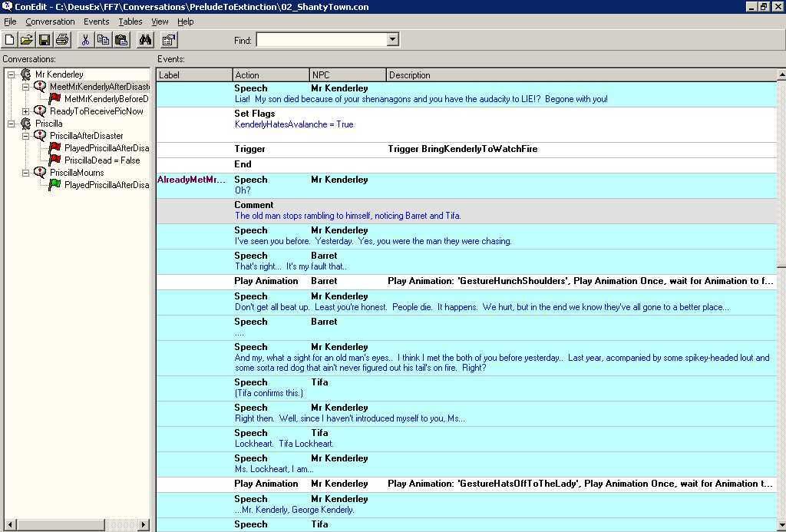Screen dimensions: 786x532
Task: Select the PriscillaMourns conversation label
Action: (77, 173)
